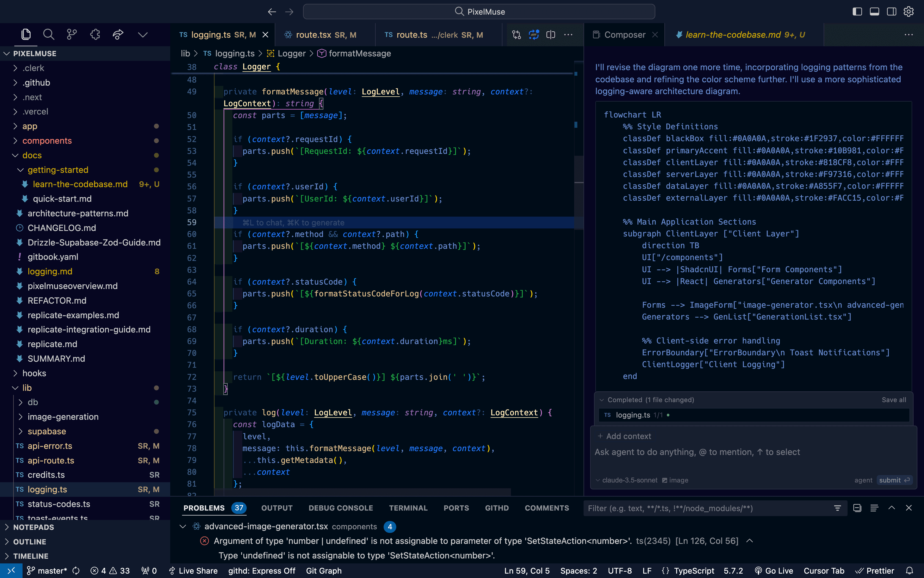Image resolution: width=924 pixels, height=578 pixels.
Task: Click Save all in Composer
Action: [894, 400]
